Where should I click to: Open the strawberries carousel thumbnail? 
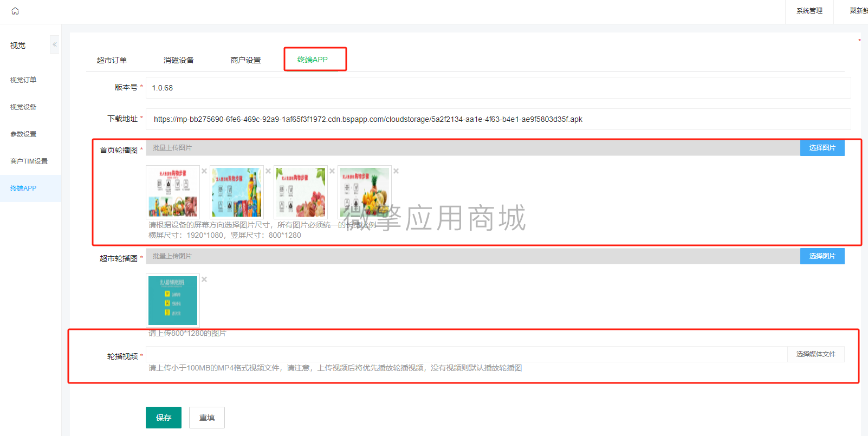pyautogui.click(x=301, y=192)
